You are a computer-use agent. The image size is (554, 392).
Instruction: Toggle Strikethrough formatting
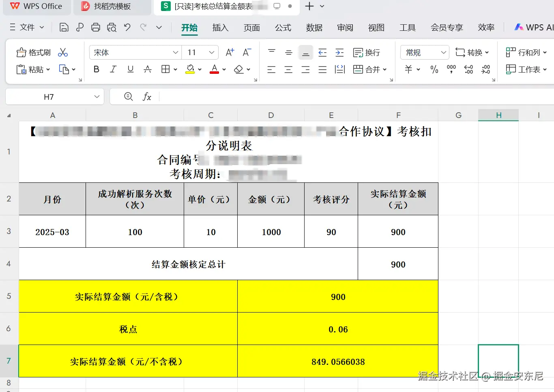tap(148, 69)
